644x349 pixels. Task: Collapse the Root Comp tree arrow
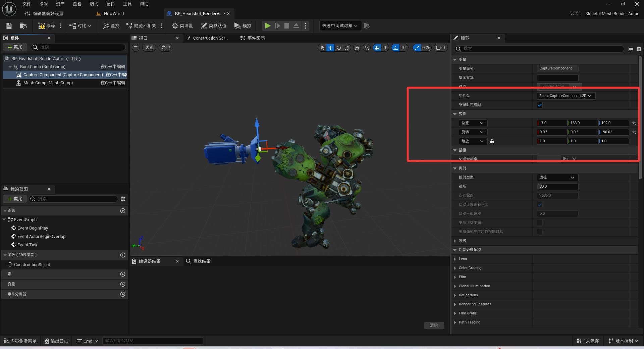click(10, 67)
